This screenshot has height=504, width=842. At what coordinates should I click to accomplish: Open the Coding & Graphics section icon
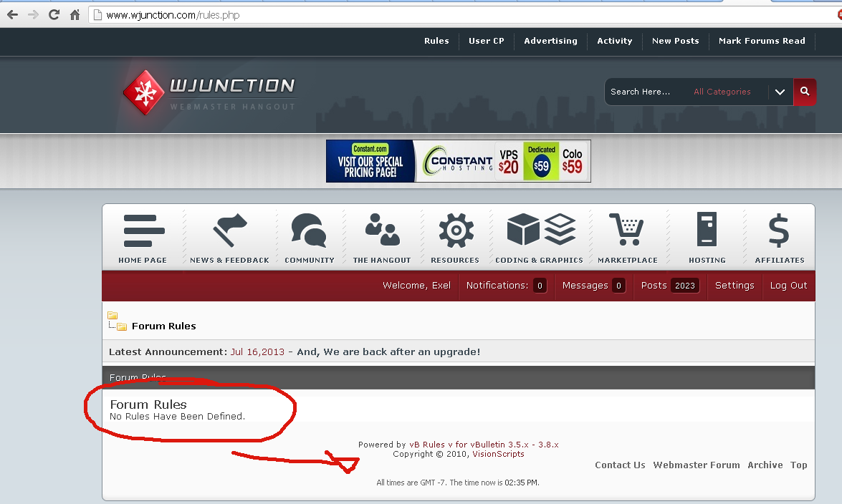(541, 229)
